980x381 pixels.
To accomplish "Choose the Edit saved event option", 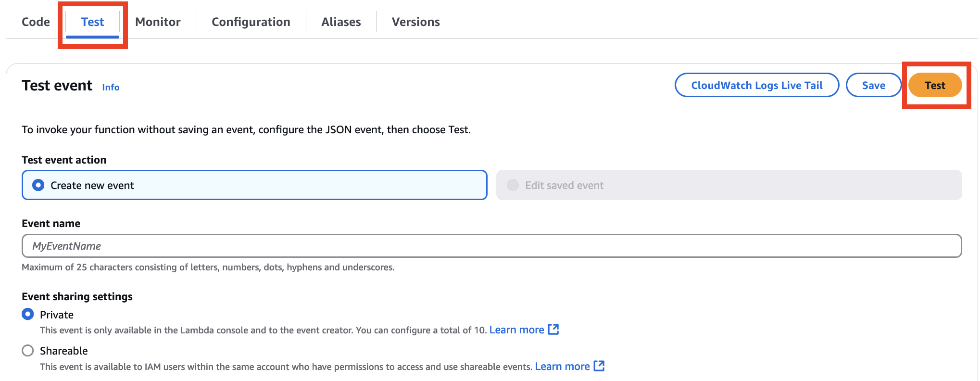I will 513,185.
